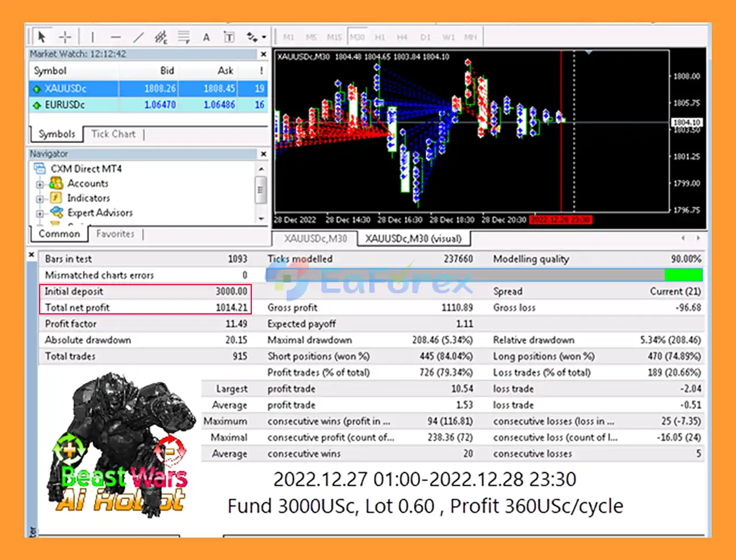Select the text 'A' tool
The image size is (736, 560).
coord(206,37)
